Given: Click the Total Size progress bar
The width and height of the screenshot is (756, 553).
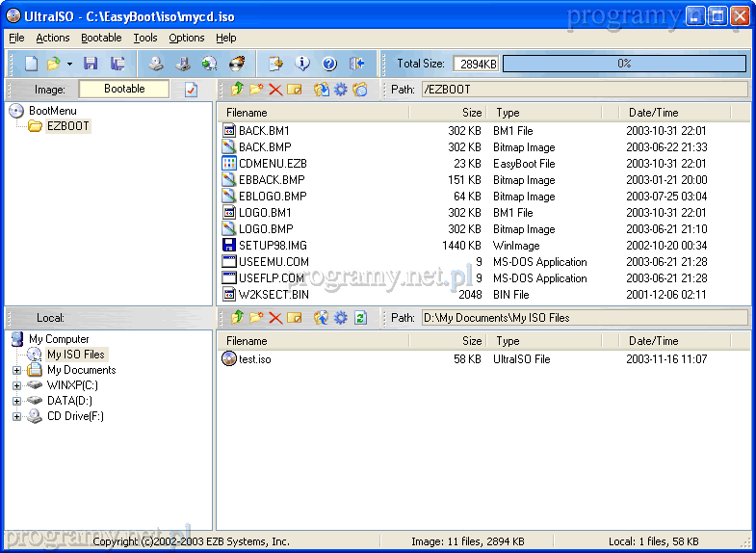Looking at the screenshot, I should pyautogui.click(x=624, y=64).
